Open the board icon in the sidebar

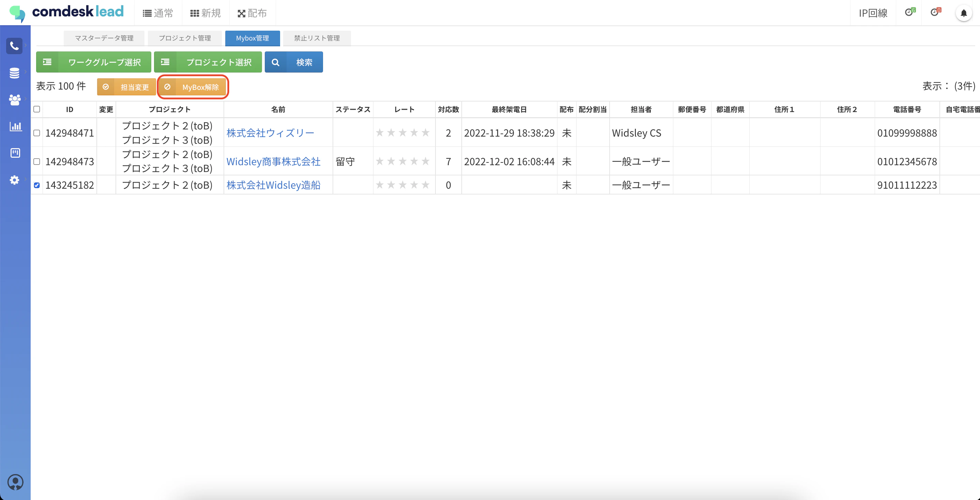(x=15, y=153)
